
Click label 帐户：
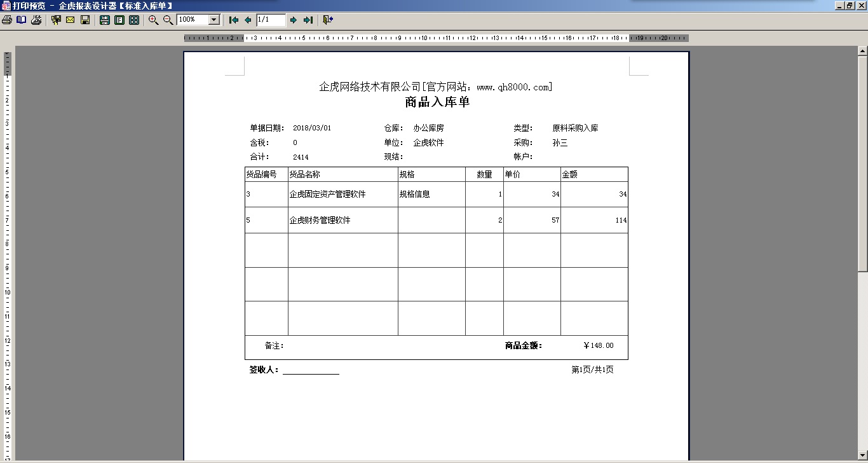(523, 157)
